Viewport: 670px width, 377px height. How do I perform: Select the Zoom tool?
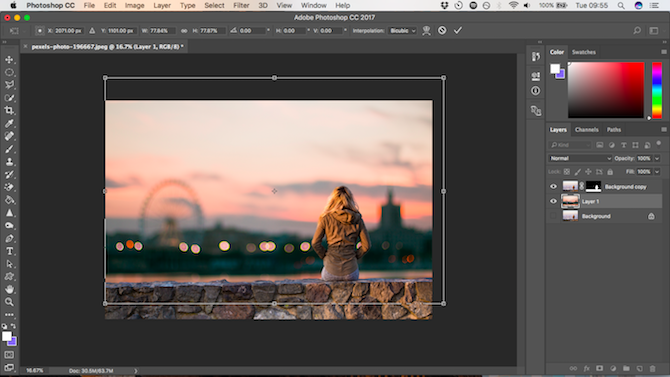click(x=9, y=302)
